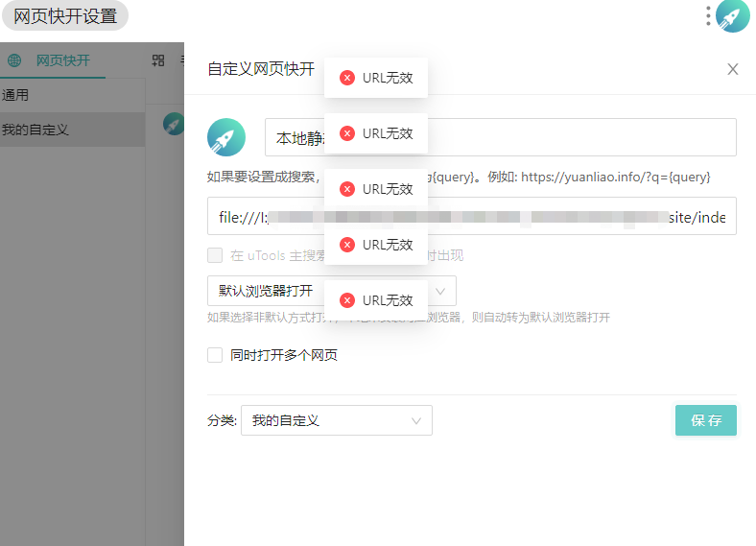Switch to the 网页快开 tab
Viewport: 756px width, 546px height.
tap(53, 60)
